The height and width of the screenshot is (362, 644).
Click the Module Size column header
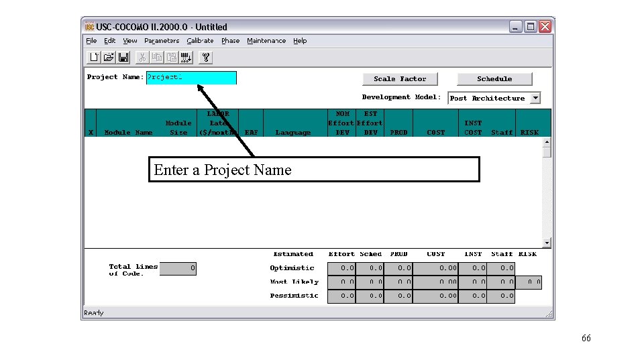(178, 127)
